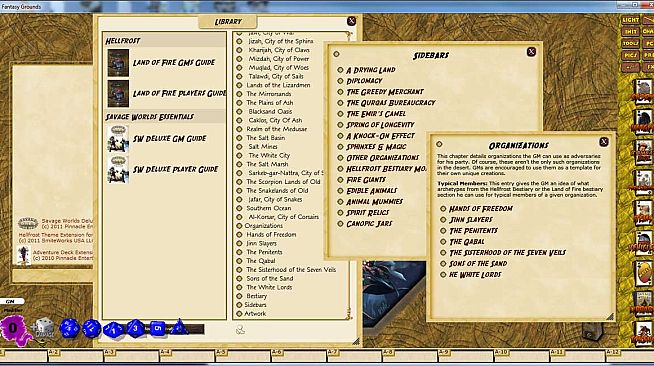Open Fire Giants sidebar entry

coord(366,180)
